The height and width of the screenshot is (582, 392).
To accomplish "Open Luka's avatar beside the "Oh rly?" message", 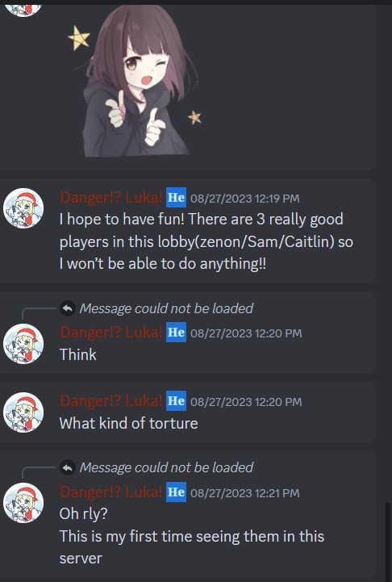I will 23,503.
